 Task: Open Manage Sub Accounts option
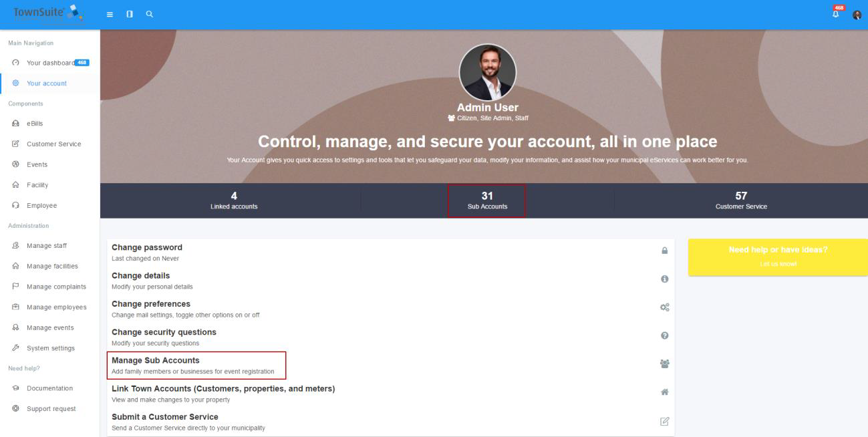[x=391, y=366]
